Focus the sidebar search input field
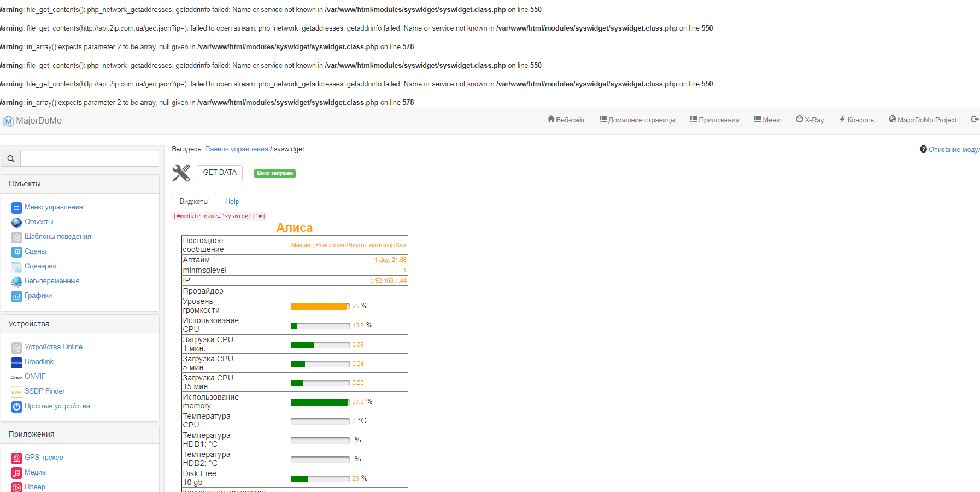Viewport: 980px width, 492px height. (90, 159)
